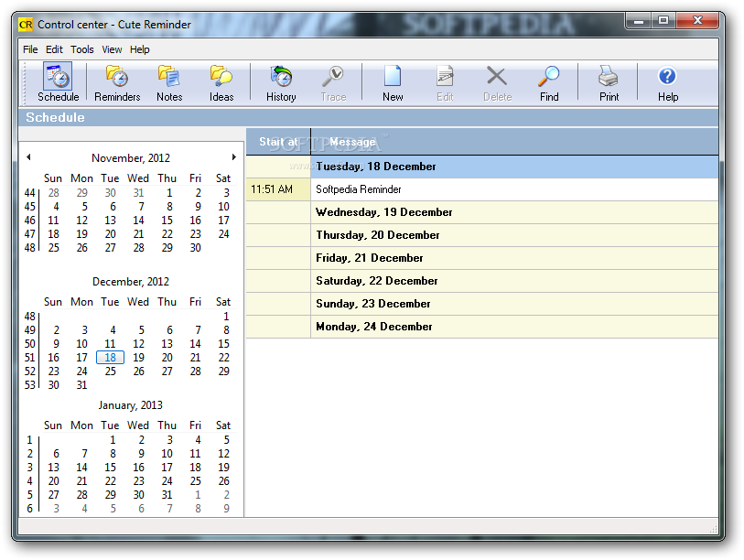This screenshot has height=560, width=744.
Task: Go to the previous month with the left arrow
Action: [28, 157]
